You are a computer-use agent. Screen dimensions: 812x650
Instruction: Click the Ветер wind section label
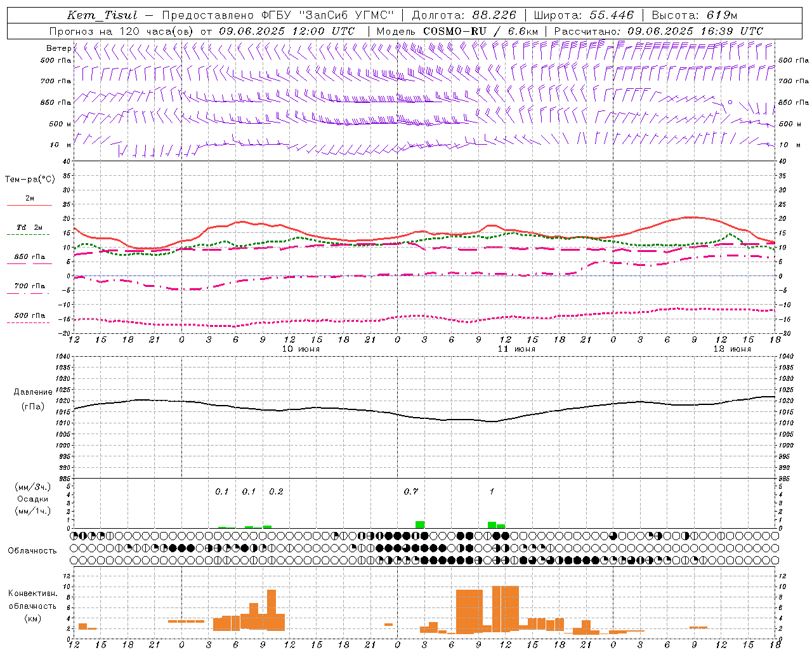coord(59,48)
